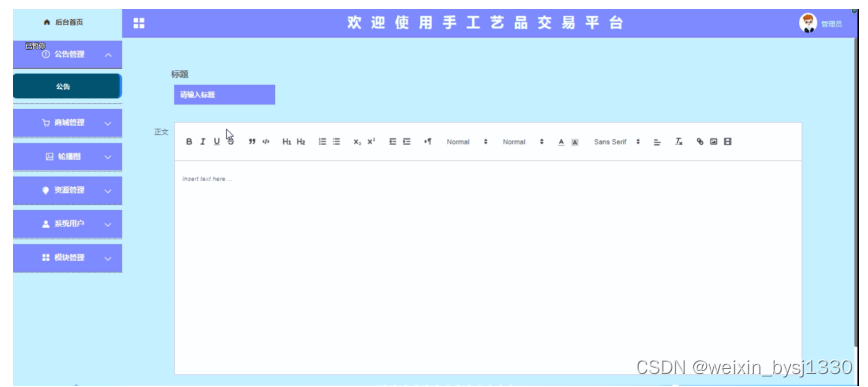
Task: Apply Heading 2 style
Action: (x=301, y=142)
